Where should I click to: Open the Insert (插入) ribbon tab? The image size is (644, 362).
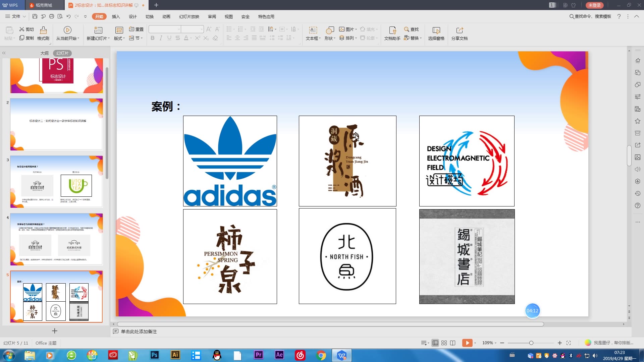(x=116, y=16)
